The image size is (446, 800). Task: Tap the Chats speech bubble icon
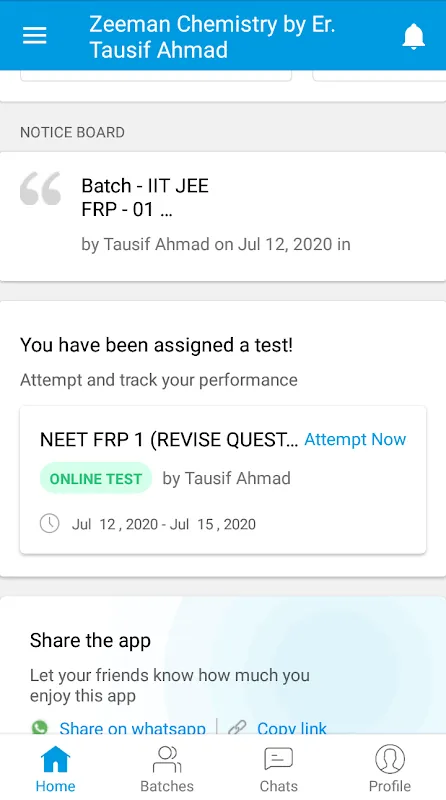279,759
